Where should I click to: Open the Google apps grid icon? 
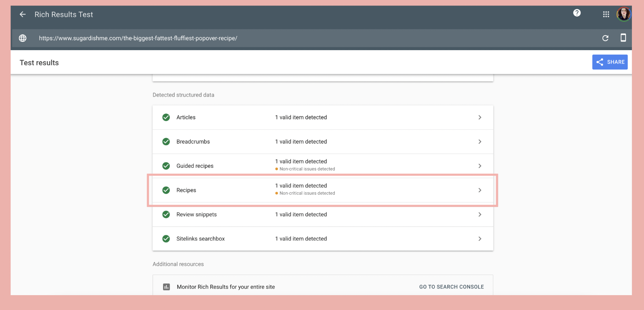click(606, 14)
